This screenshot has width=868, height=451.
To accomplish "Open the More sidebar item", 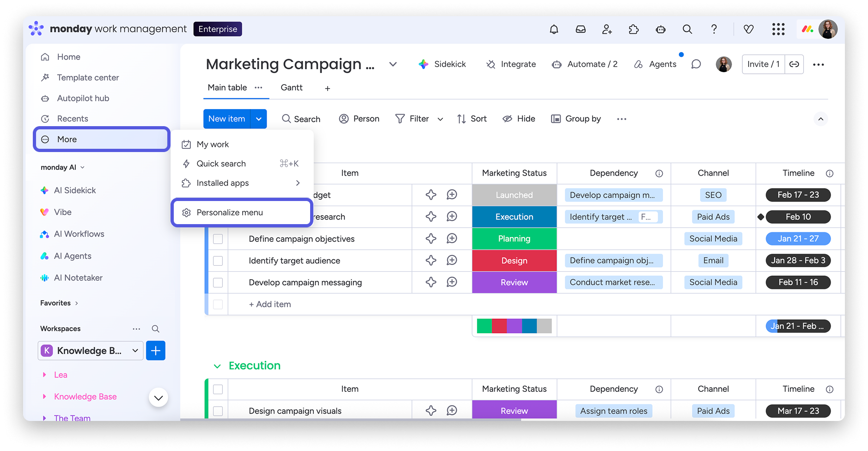I will point(102,139).
